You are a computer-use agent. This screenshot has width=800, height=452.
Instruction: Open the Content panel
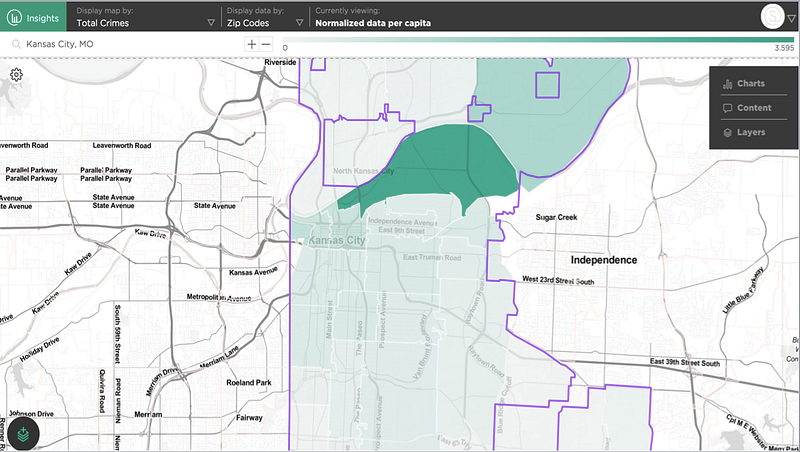[x=754, y=108]
